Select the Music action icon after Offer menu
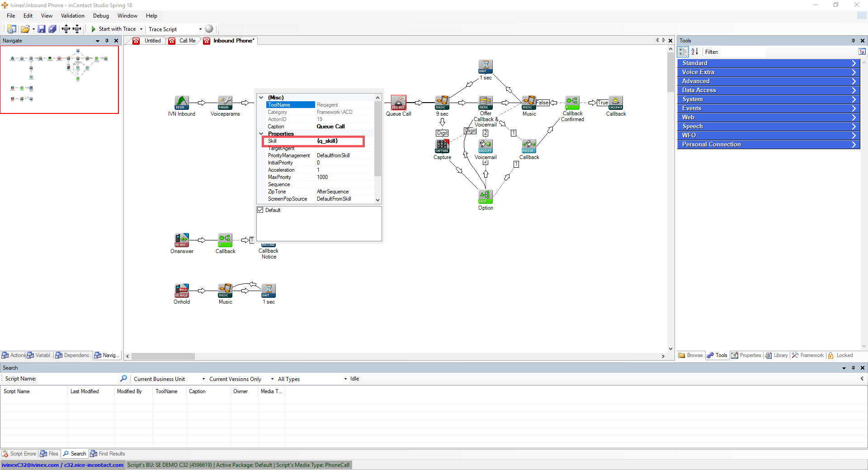Screen dimensions: 868x470 pos(529,103)
